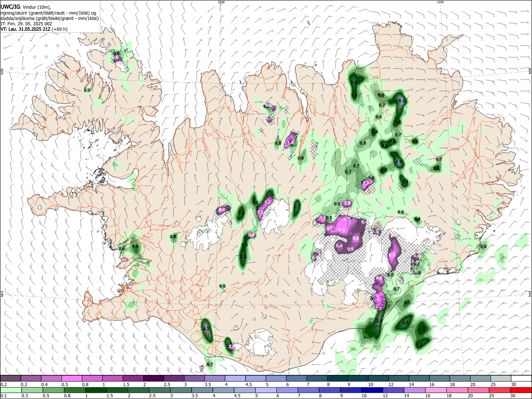This screenshot has height=399, width=532.
Task: Click the UWC/IG title text
Action: pyautogui.click(x=10, y=7)
